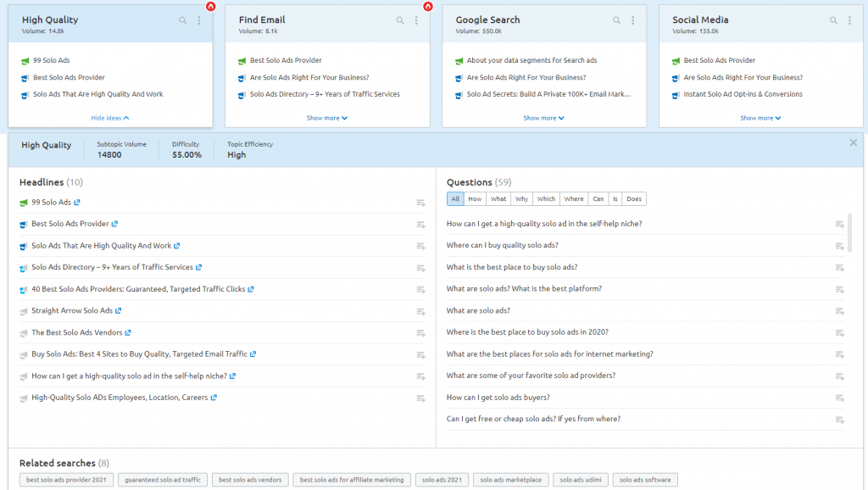Viewport: 868px width, 490px height.
Task: Click related search 'guaranteed solo ad traffic'
Action: click(163, 480)
